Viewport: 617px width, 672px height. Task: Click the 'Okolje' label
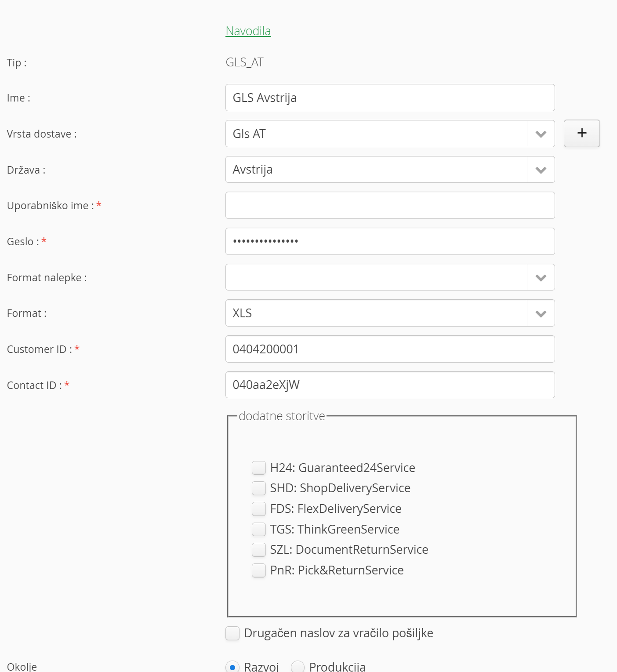[22, 666]
